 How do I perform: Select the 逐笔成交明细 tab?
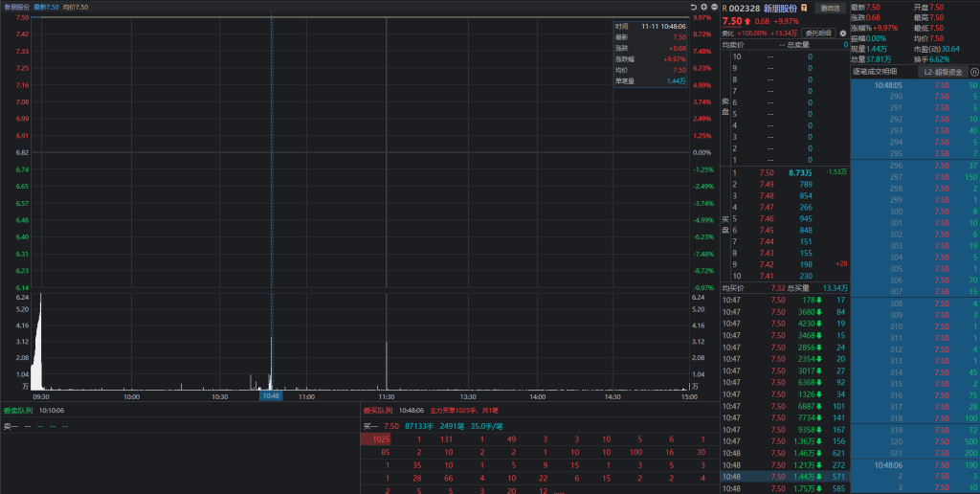click(875, 72)
